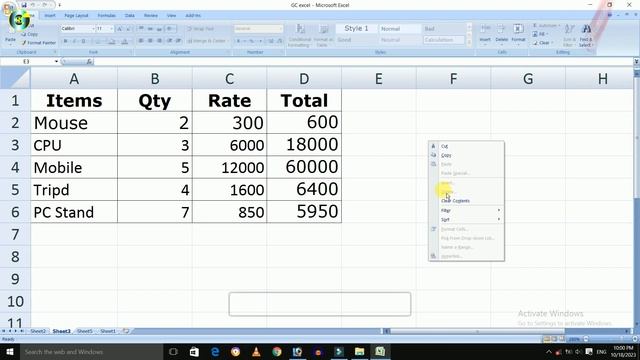The height and width of the screenshot is (360, 640).
Task: Click the Windows Start button
Action: point(10,351)
